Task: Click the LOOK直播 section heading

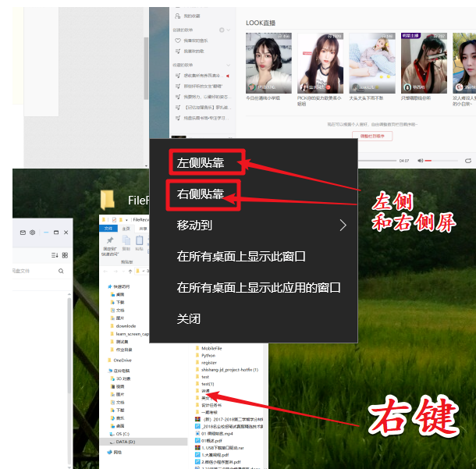Action: [261, 23]
